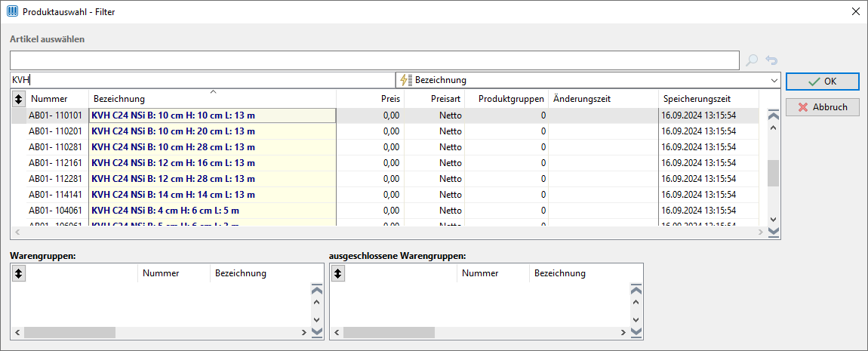Select row AB01- 112161

[x=385, y=163]
